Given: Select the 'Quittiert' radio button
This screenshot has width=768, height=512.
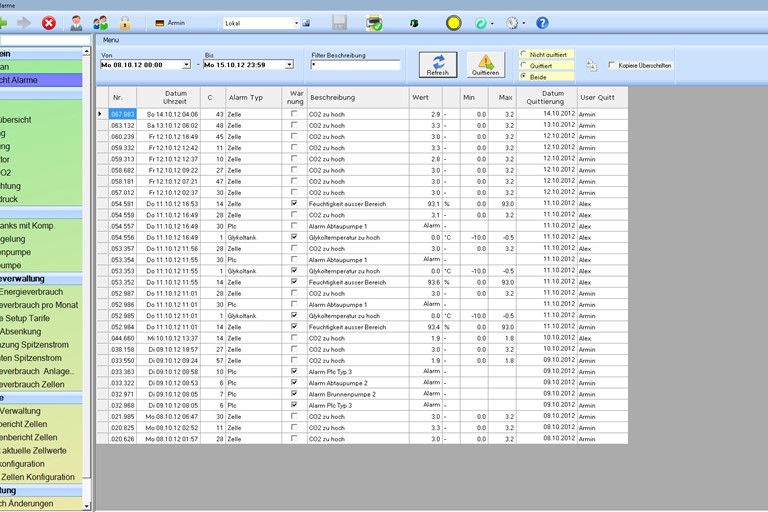Looking at the screenshot, I should tap(523, 65).
